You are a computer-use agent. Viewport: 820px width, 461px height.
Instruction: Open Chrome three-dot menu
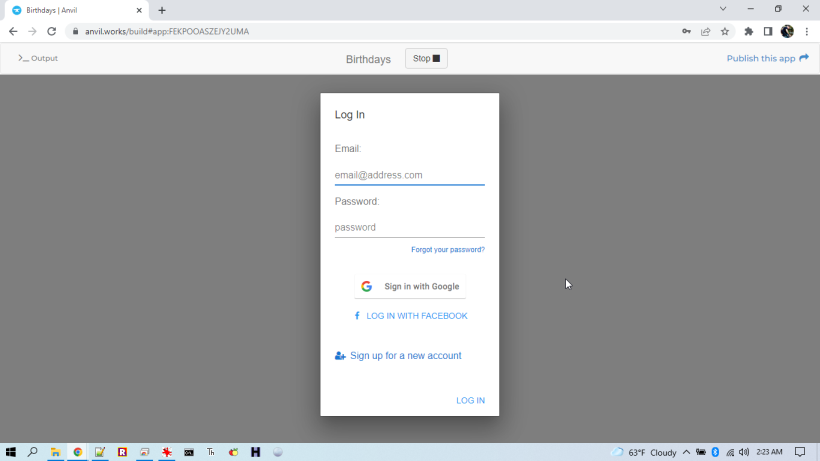806,31
